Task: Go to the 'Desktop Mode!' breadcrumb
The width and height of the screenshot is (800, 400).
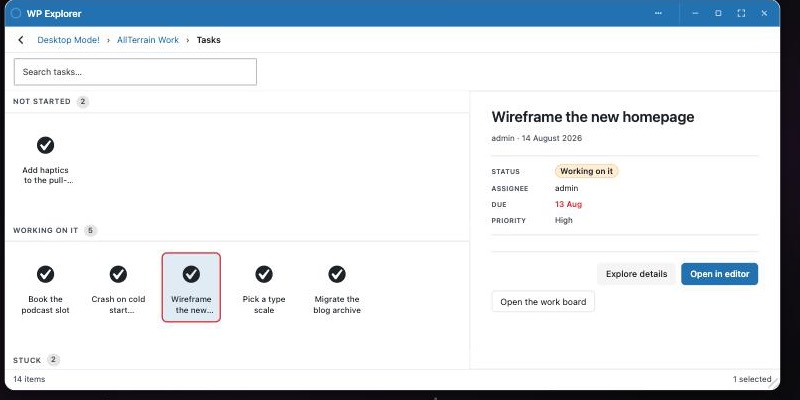Action: [x=68, y=40]
